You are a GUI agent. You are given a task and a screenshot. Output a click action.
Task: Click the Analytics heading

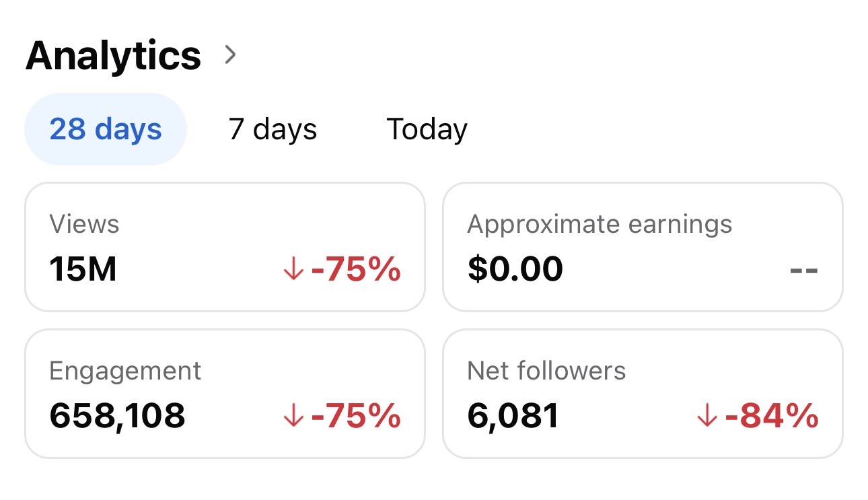point(113,55)
